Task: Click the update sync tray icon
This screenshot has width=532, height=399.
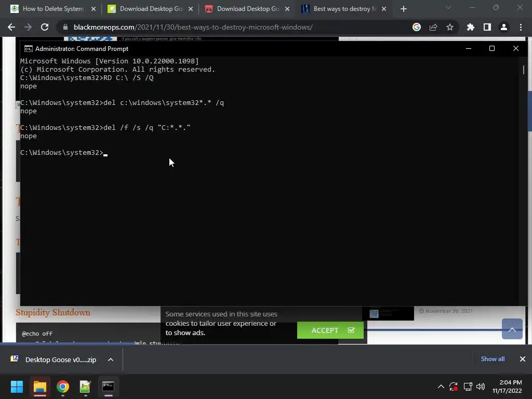Action: tap(454, 387)
